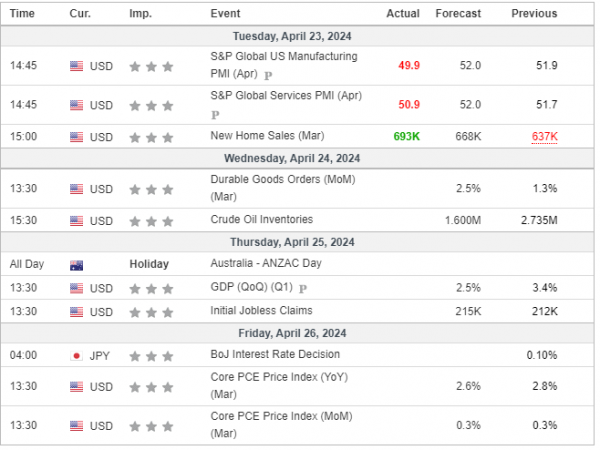The image size is (600, 450).
Task: Click the Friday, April 26, 2024 date row
Action: pyautogui.click(x=297, y=333)
